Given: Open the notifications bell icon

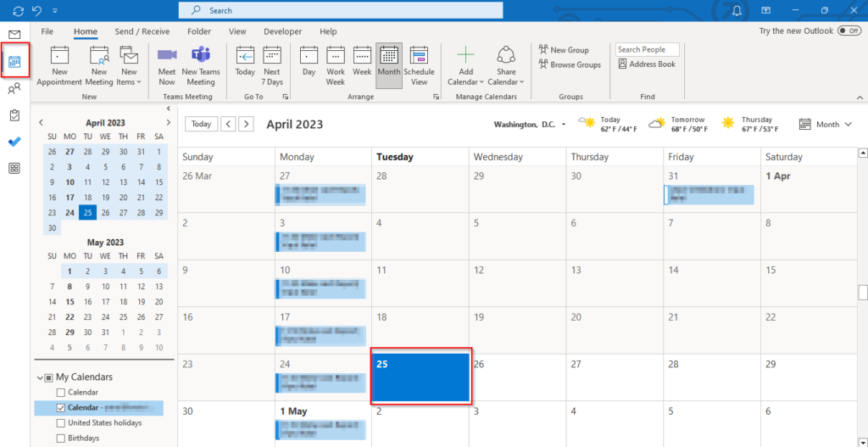Looking at the screenshot, I should [737, 10].
